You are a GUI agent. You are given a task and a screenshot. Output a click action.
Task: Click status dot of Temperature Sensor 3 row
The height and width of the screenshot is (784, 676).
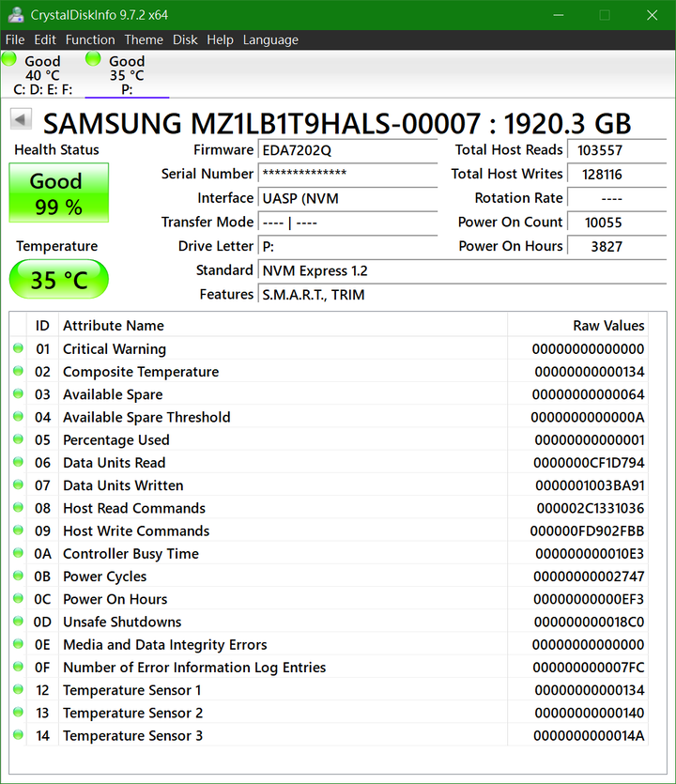coord(19,735)
